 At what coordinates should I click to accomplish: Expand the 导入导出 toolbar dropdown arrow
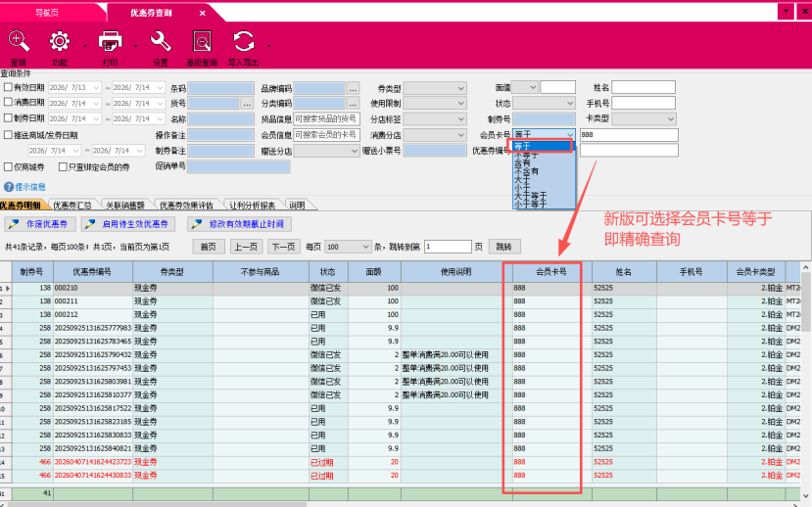tap(268, 46)
